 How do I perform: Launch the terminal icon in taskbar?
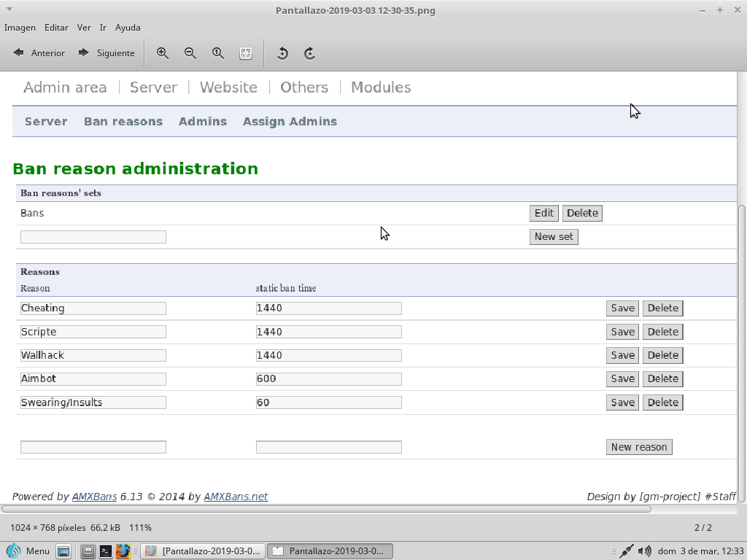[x=105, y=551]
